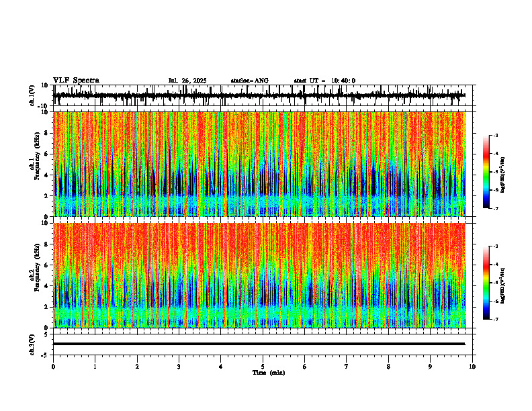Click the ch.1 voltage waveform trace
Viewport: 532px width, 411px height.
tap(259, 95)
